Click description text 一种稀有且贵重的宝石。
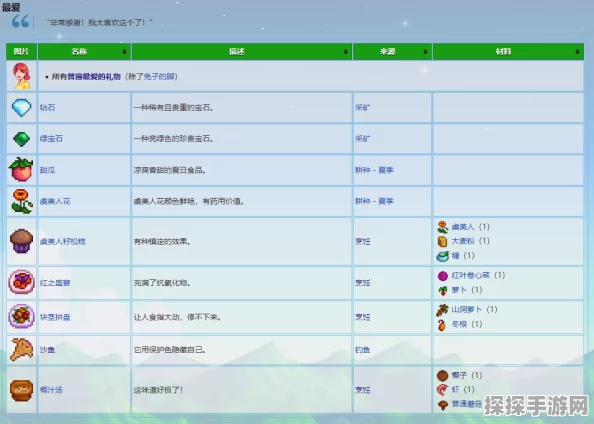Screen dimensions: 594x424 coord(174,108)
